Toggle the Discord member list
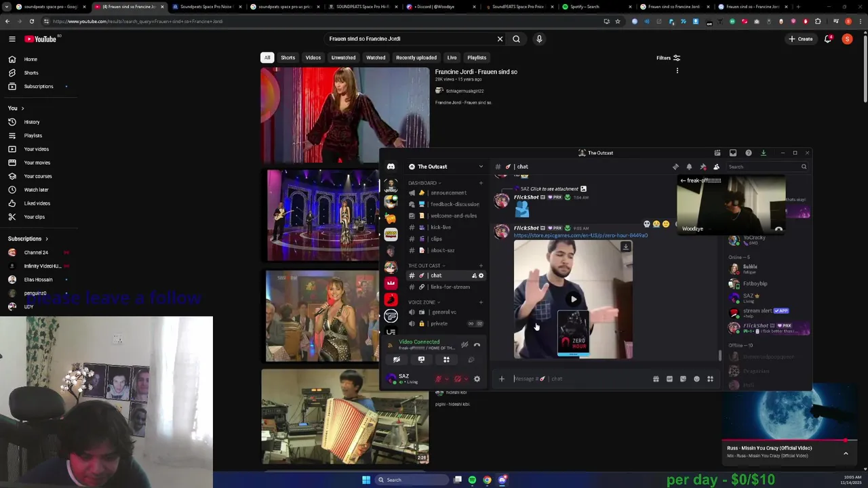This screenshot has width=868, height=488. [x=716, y=167]
